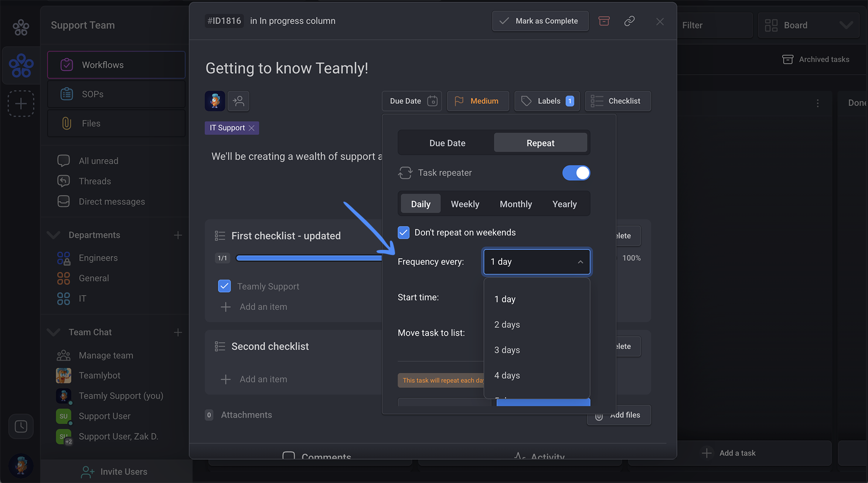Select Monthly repeat frequency
868x483 pixels.
pyautogui.click(x=516, y=204)
